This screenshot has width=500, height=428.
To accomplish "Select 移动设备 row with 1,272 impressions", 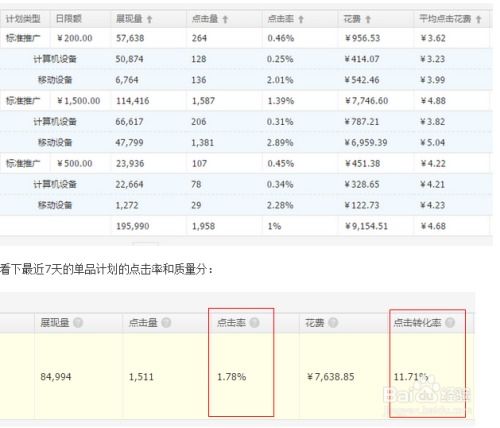I will [x=246, y=205].
